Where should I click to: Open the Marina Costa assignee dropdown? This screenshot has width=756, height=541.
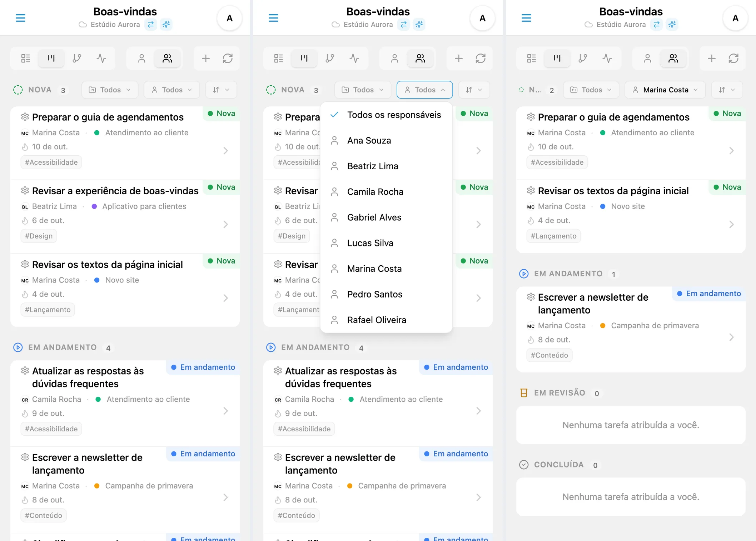665,90
